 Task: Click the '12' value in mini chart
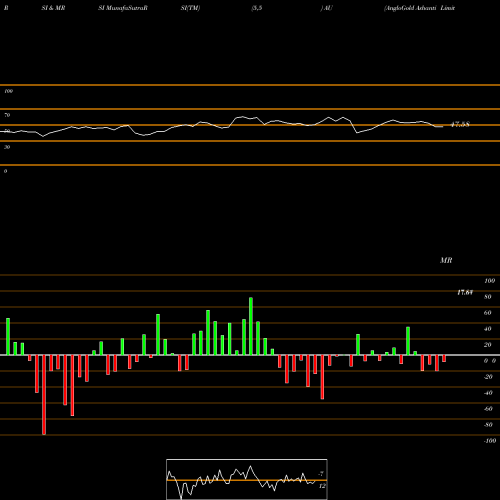tap(322, 486)
